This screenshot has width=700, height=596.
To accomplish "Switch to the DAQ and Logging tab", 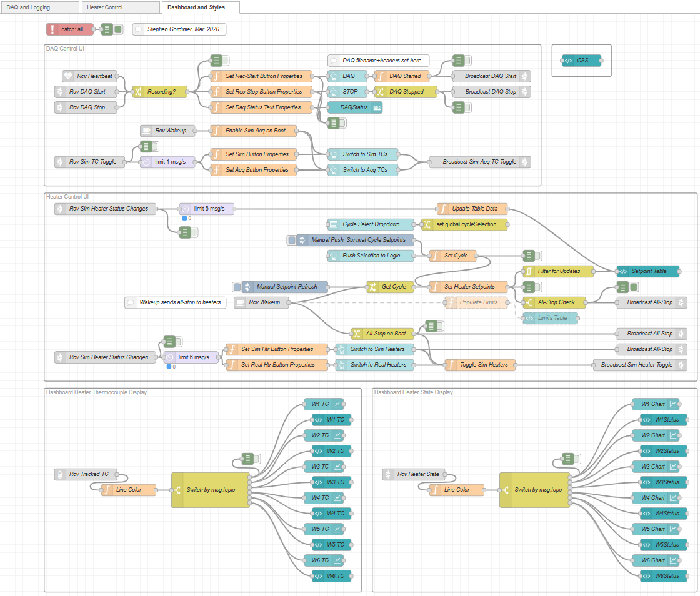I will pyautogui.click(x=40, y=7).
